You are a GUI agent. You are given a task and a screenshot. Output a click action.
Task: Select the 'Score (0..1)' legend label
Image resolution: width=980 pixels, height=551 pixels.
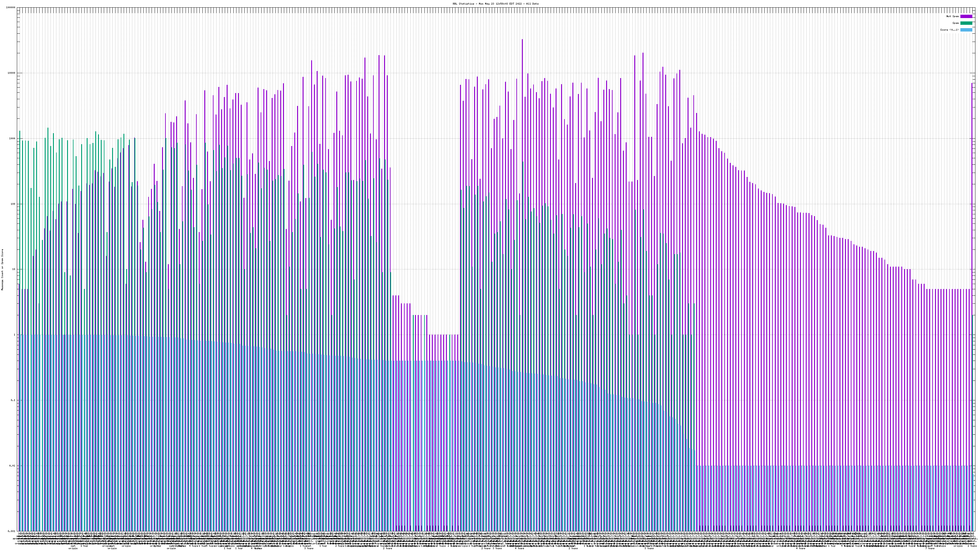pyautogui.click(x=949, y=30)
